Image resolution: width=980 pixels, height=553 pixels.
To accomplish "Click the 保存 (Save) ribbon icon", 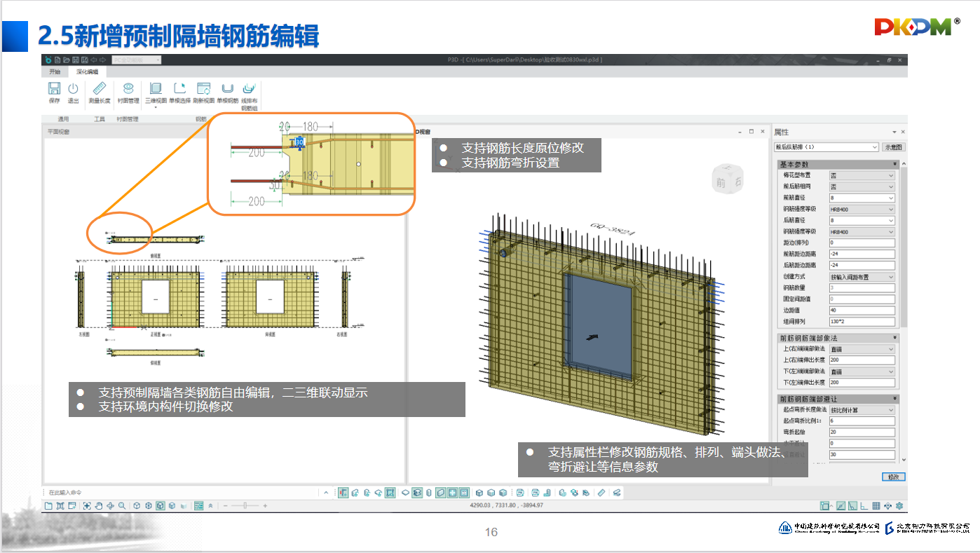I will point(54,88).
